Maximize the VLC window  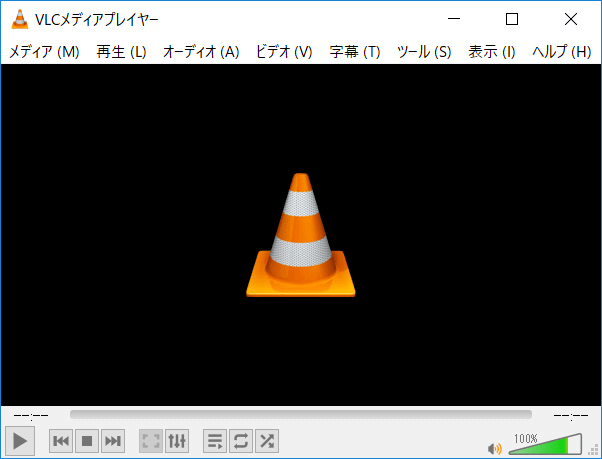coord(512,18)
